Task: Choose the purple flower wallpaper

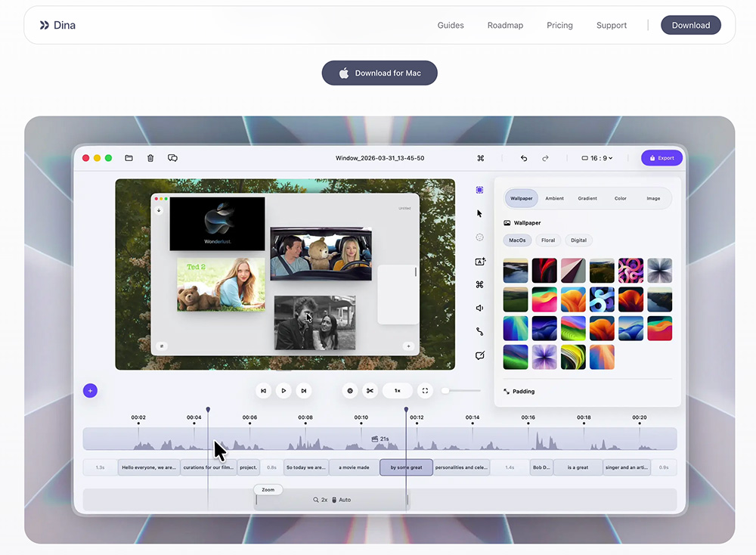Action: (544, 358)
